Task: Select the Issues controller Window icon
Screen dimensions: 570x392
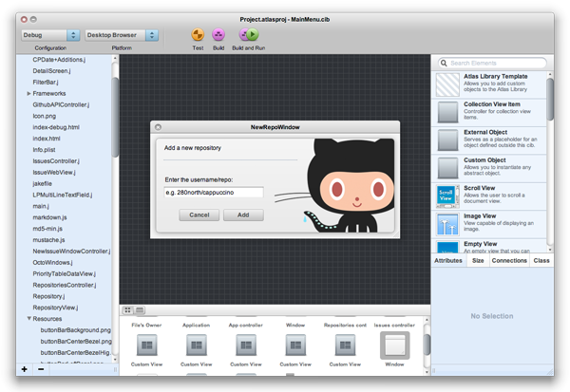Action: [395, 345]
